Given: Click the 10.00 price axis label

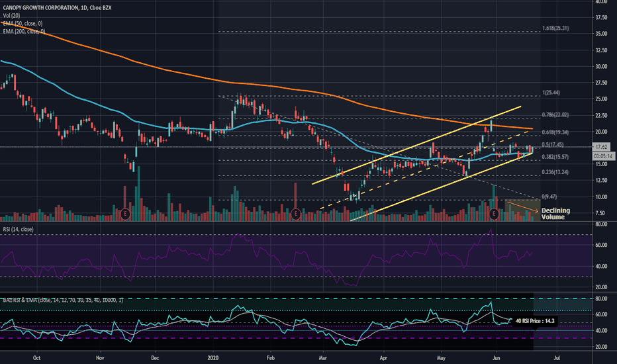Looking at the screenshot, I should point(601,197).
